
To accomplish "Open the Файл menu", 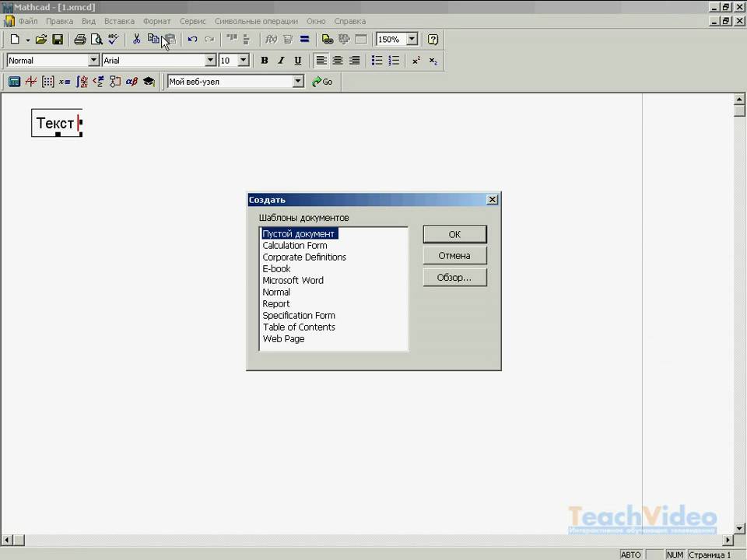I will (28, 22).
